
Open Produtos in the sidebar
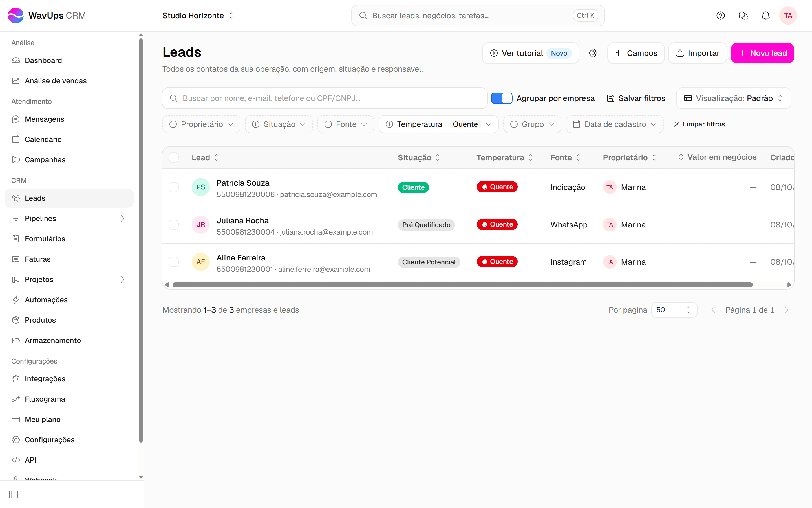69,320
